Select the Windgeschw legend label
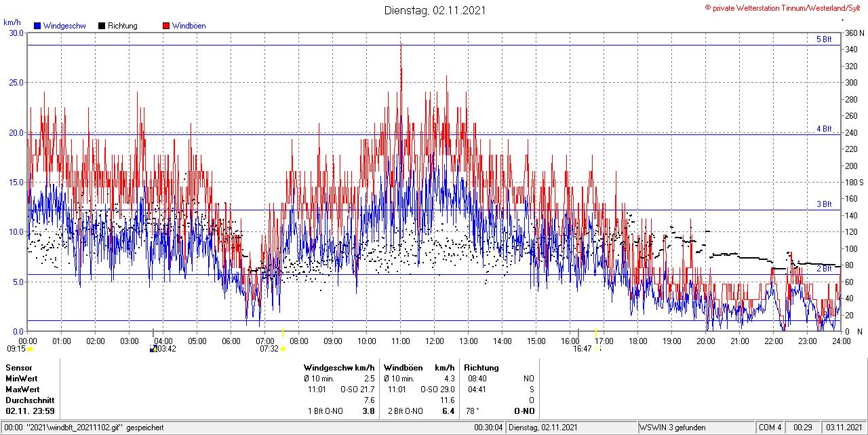The image size is (868, 435). (x=64, y=26)
